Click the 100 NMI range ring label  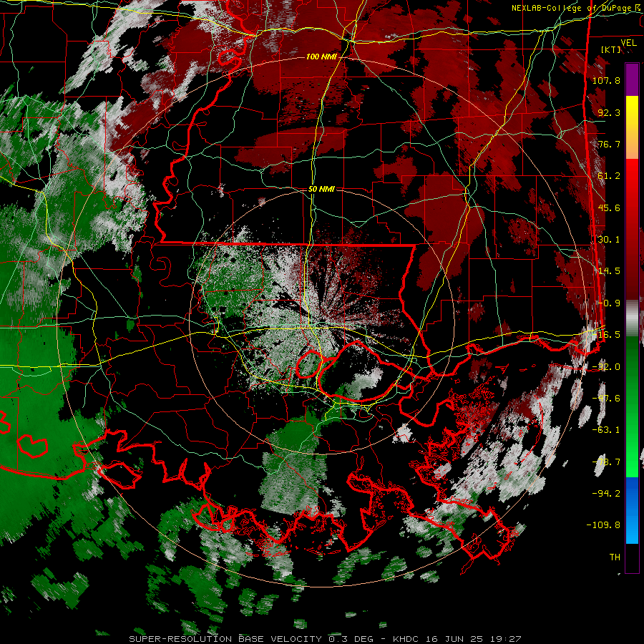321,57
